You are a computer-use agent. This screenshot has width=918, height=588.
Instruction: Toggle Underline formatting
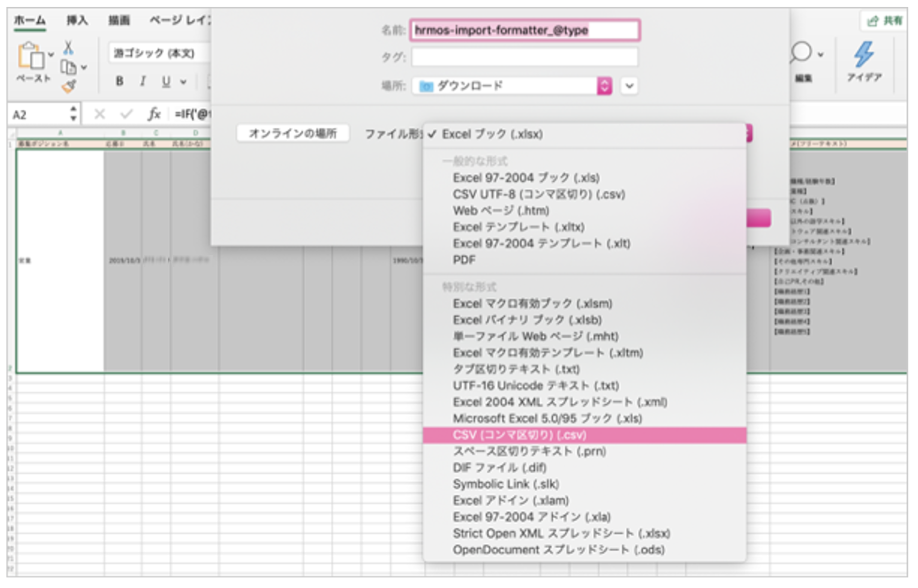coord(166,81)
